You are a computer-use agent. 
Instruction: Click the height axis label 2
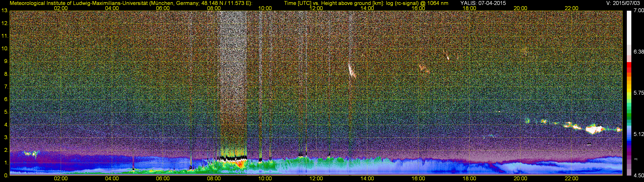[6, 150]
